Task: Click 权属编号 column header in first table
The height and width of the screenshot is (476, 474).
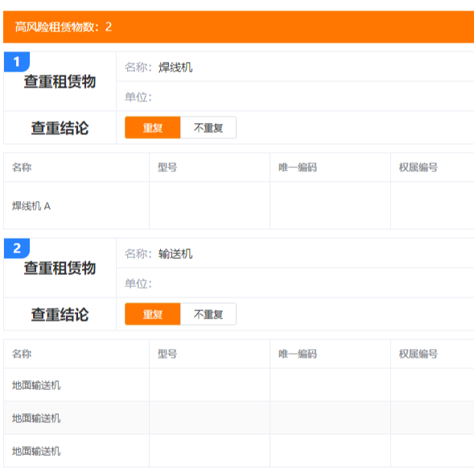Action: 418,167
